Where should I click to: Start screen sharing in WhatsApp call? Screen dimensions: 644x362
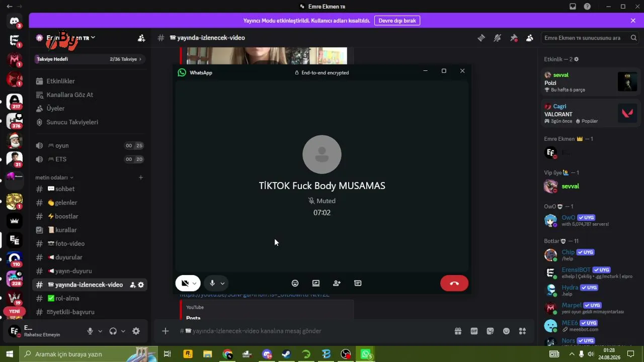pyautogui.click(x=316, y=283)
